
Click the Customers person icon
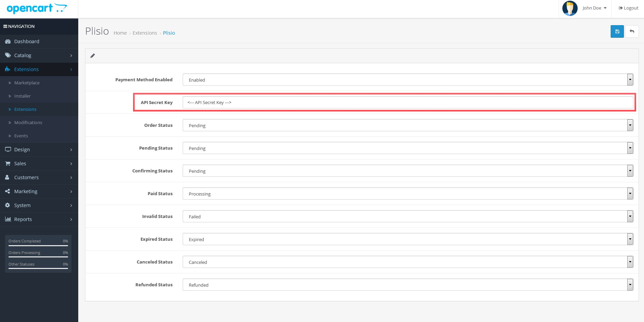tap(7, 177)
